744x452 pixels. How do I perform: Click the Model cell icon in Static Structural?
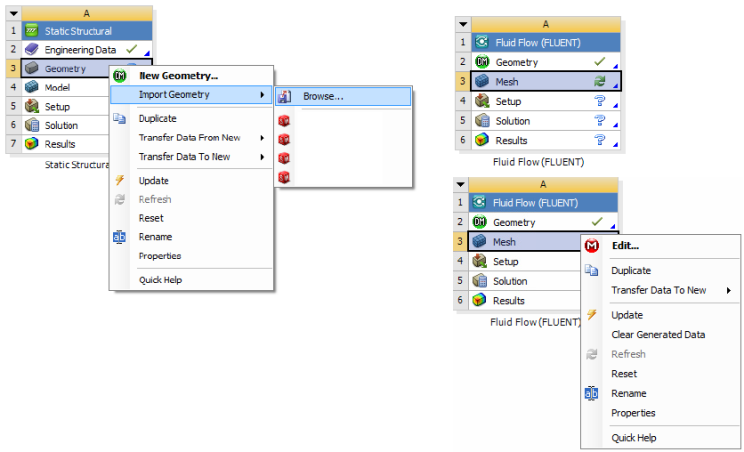[31, 87]
